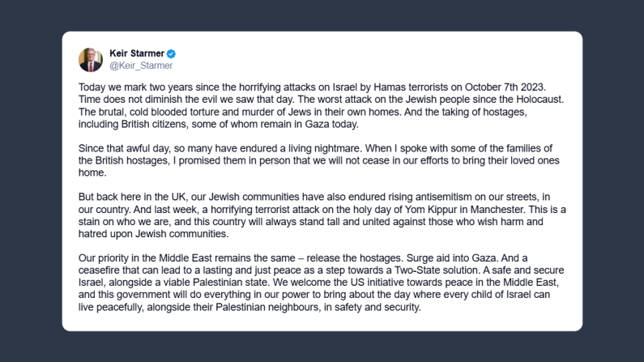Click the blue verified badge beside Keir Starmer

pos(171,53)
